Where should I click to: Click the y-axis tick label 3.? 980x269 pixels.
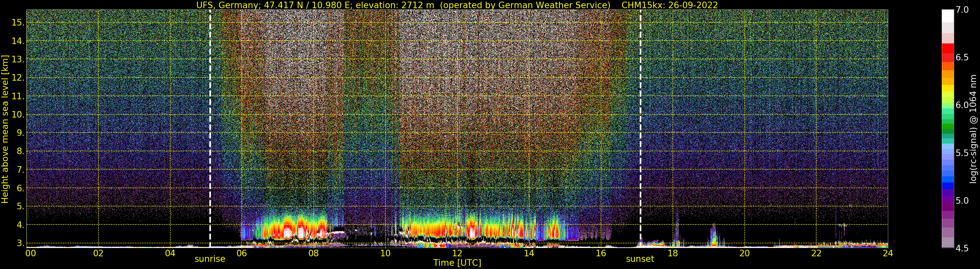[x=21, y=243]
